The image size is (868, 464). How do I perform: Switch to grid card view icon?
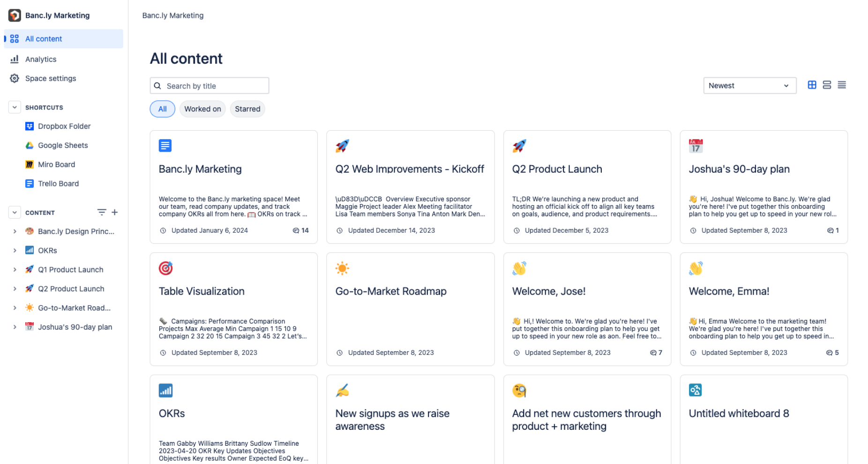pyautogui.click(x=812, y=85)
